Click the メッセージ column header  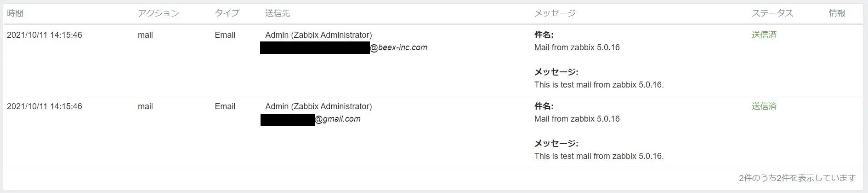[555, 13]
